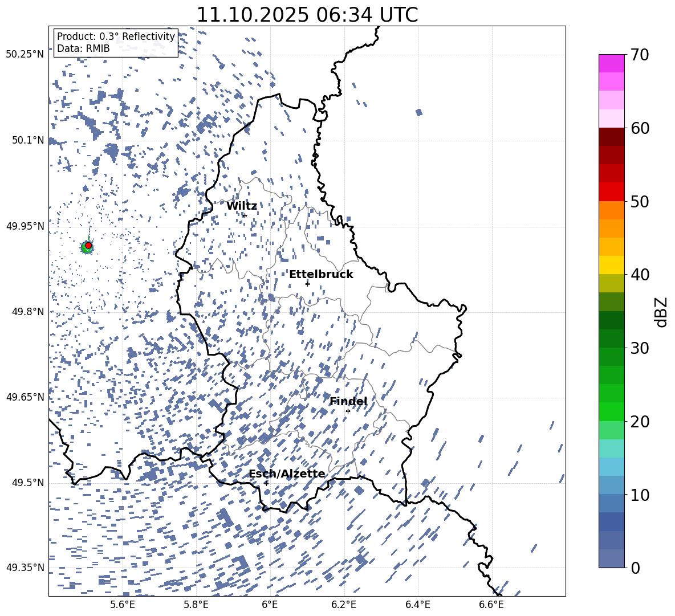
Task: Click the dark red colorbar band below 60
Action: [611, 137]
